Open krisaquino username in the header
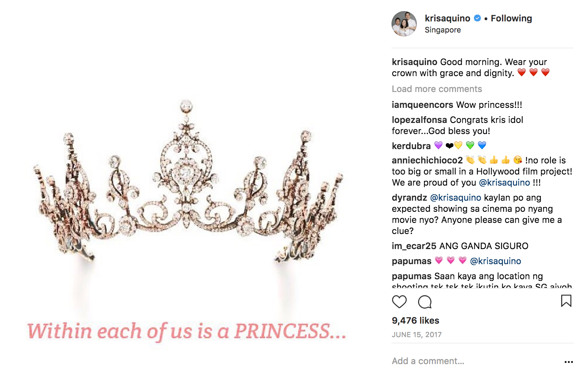This screenshot has width=588, height=376. pos(447,18)
